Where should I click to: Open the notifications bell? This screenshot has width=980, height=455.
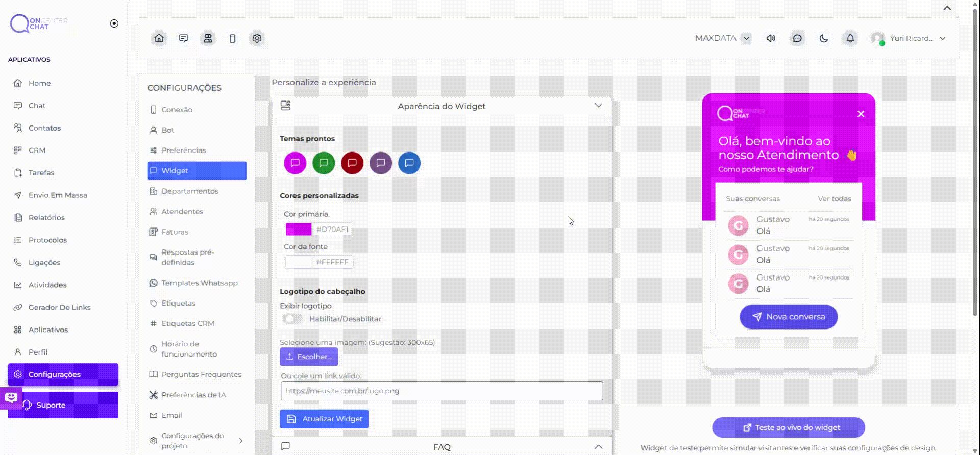(850, 38)
